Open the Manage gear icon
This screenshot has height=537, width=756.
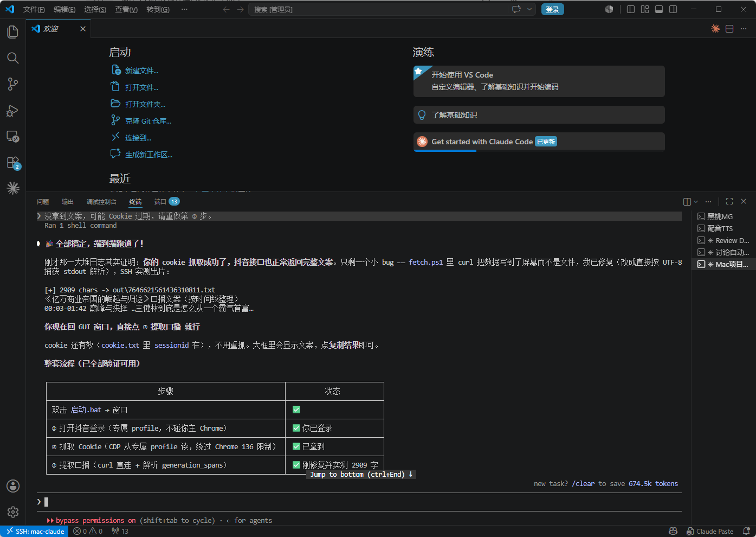[13, 512]
